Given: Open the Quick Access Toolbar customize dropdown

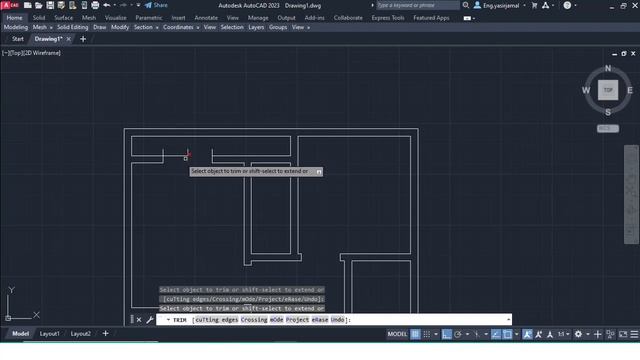Looking at the screenshot, I should coord(138,5).
